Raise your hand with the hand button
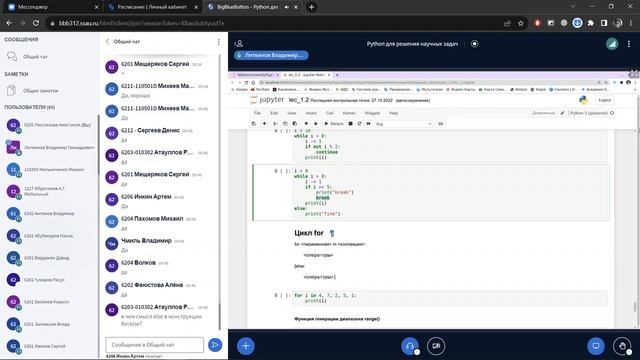 tap(622, 346)
